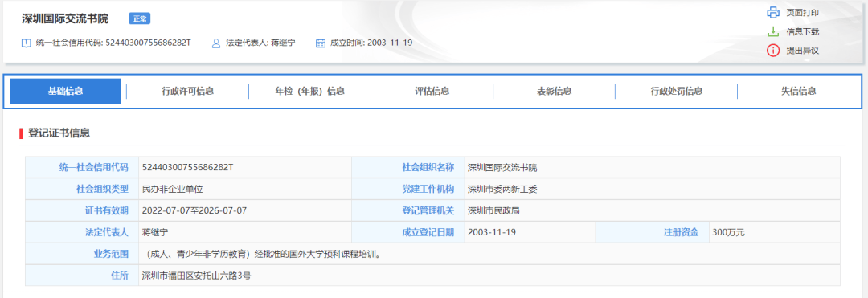This screenshot has width=868, height=298.
Task: Click header text 法定代表人: 蒋继宁
Action: click(x=260, y=43)
